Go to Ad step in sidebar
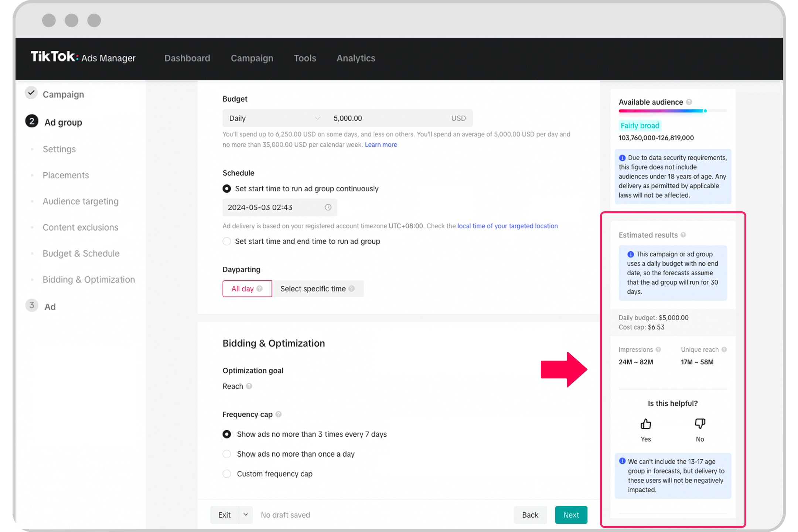Image resolution: width=798 pixels, height=532 pixels. (50, 307)
